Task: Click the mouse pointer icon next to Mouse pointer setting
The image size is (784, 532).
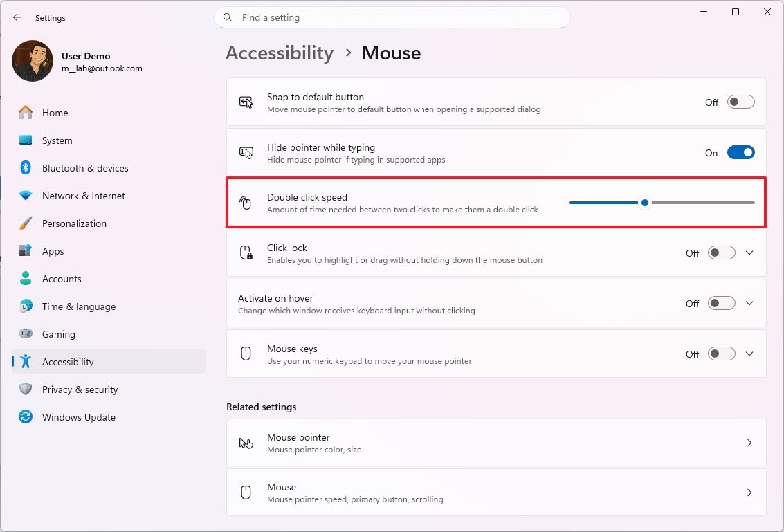Action: (x=246, y=443)
